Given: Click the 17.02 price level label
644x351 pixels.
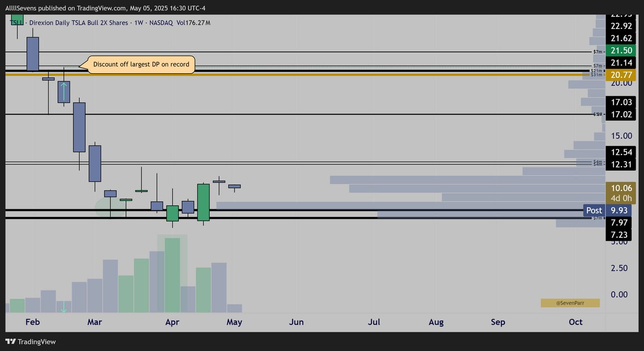Looking at the screenshot, I should click(621, 114).
